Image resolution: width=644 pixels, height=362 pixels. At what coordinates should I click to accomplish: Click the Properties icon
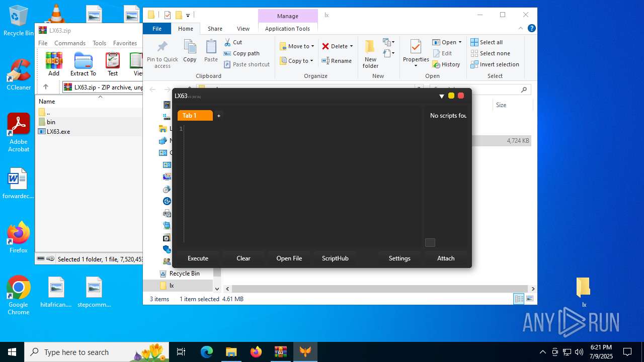(416, 47)
